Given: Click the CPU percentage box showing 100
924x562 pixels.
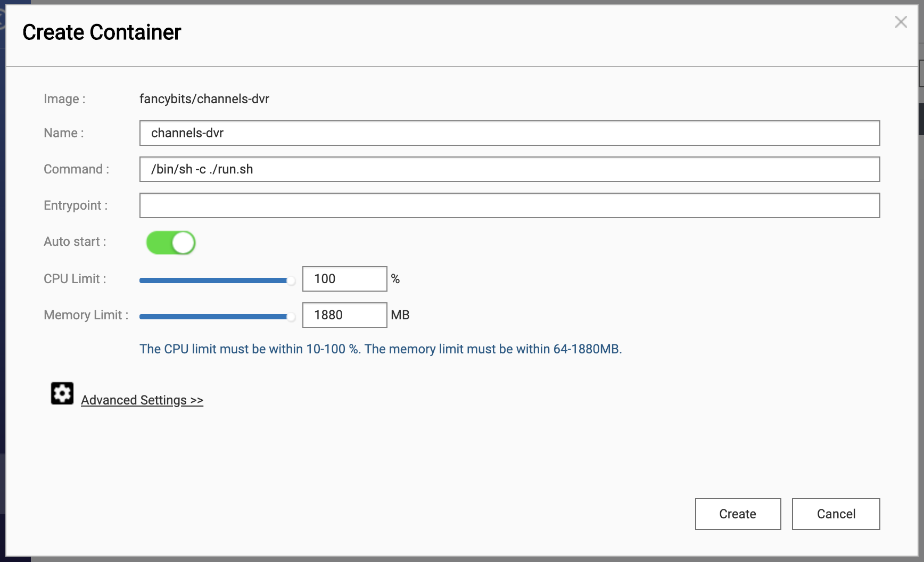Looking at the screenshot, I should pos(344,279).
